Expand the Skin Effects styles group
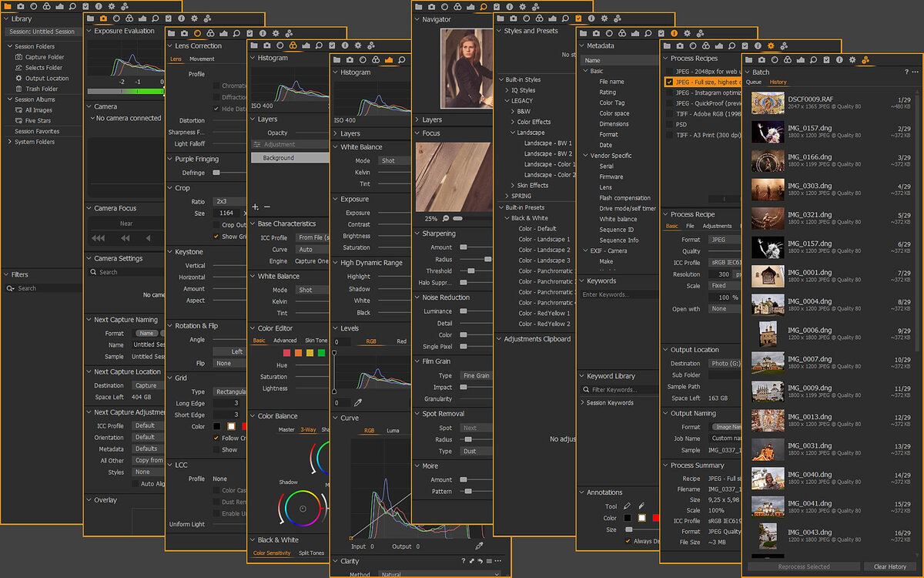Screen dimensions: 924x578 (x=512, y=185)
